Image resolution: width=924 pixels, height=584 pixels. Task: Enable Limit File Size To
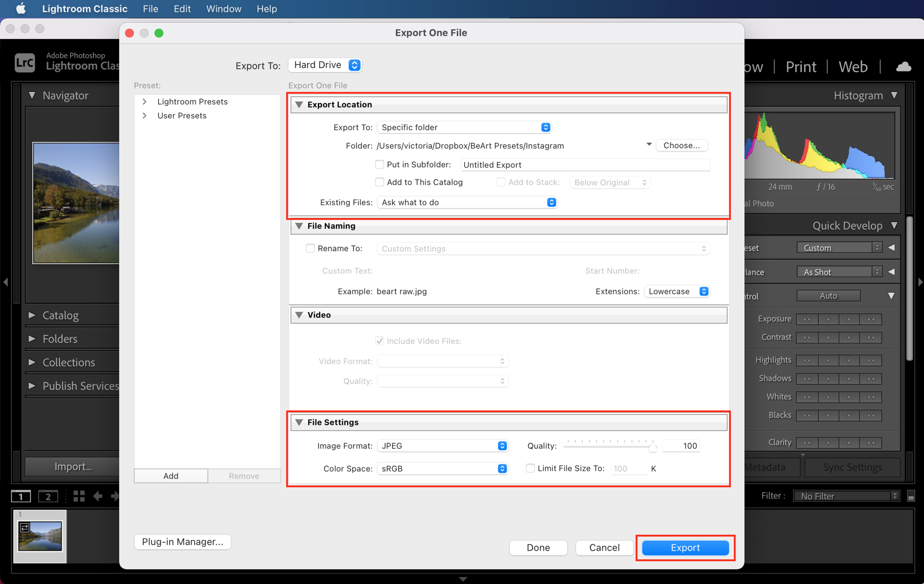click(530, 468)
